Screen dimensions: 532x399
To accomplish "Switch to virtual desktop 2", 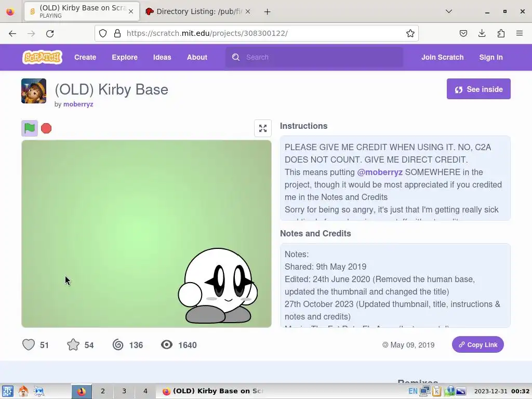I will pyautogui.click(x=103, y=391).
